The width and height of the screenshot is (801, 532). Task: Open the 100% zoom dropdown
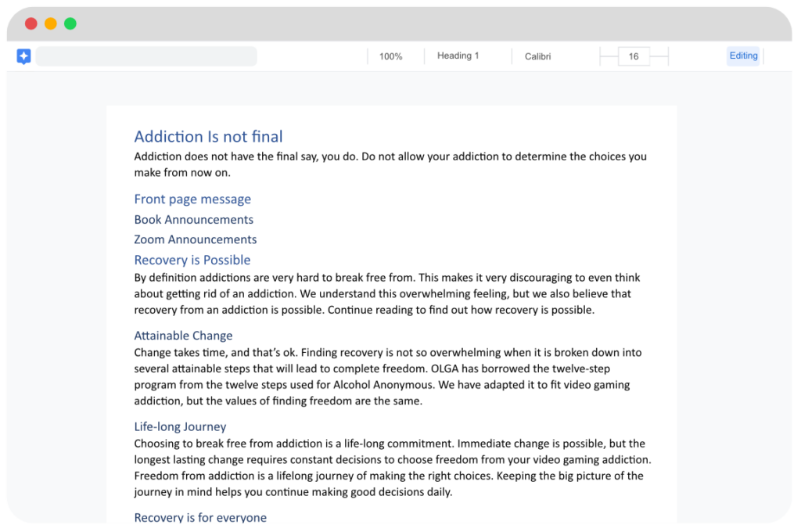(x=391, y=56)
